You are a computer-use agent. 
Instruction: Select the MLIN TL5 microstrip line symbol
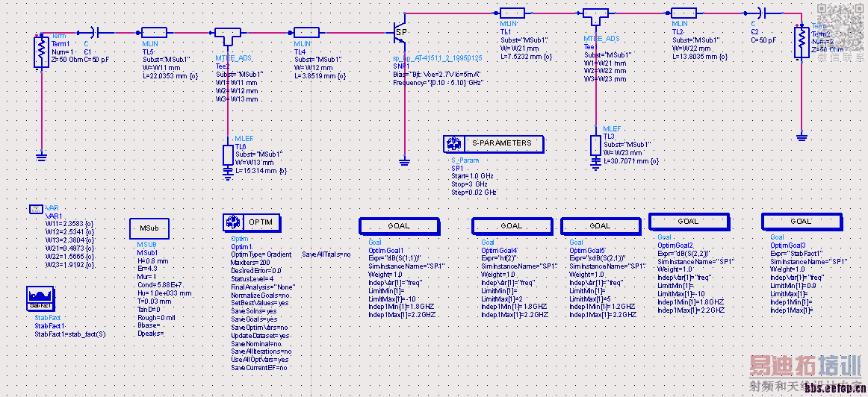pos(155,34)
